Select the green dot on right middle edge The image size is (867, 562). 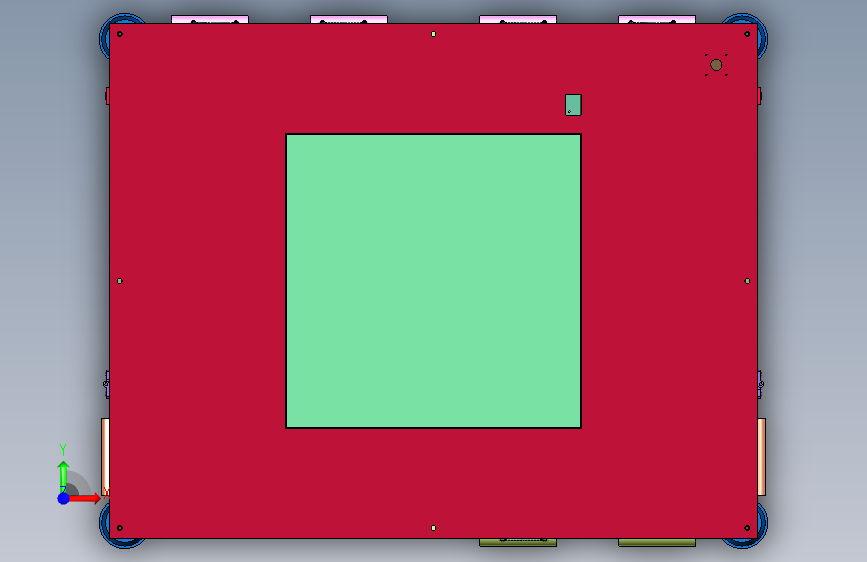pos(747,281)
